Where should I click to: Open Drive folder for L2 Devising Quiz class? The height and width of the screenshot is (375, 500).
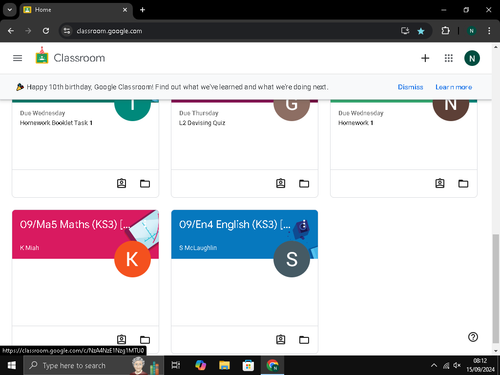[x=304, y=183]
